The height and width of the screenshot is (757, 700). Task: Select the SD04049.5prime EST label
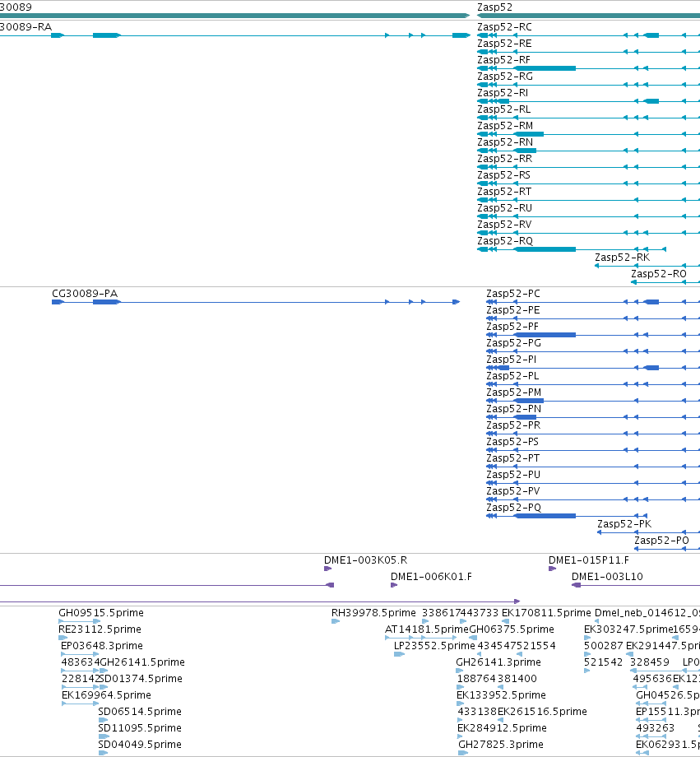tap(140, 744)
